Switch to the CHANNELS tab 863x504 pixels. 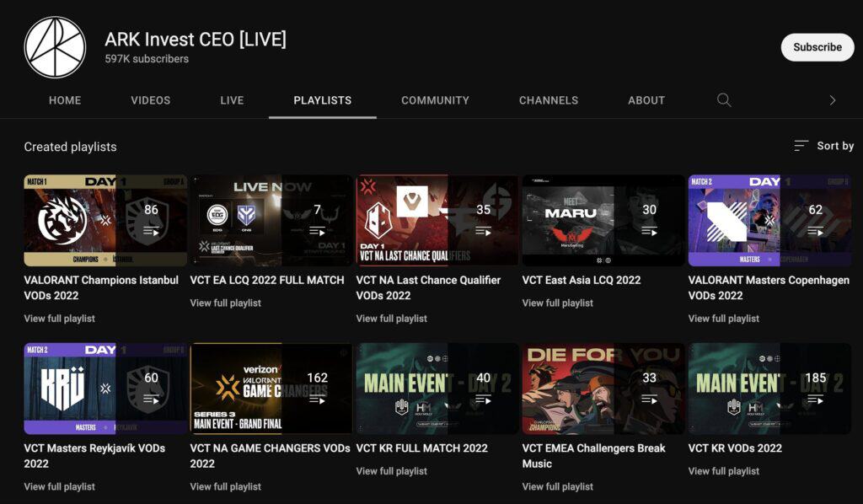[549, 100]
